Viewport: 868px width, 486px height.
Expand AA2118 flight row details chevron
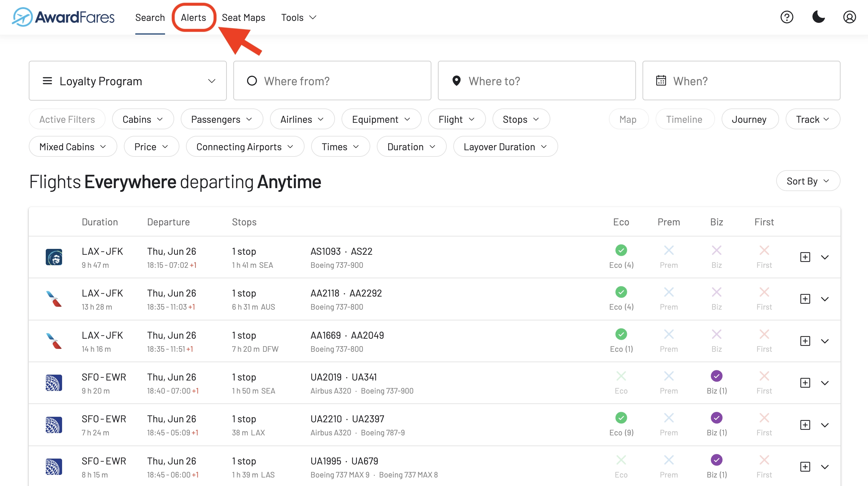click(825, 299)
